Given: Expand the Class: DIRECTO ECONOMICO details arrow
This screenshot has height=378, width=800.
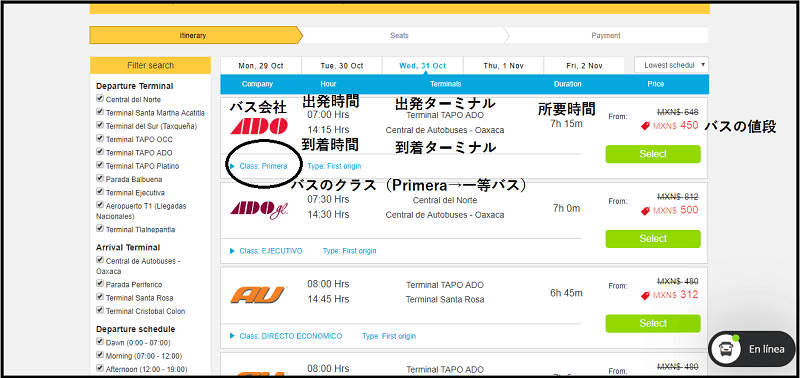Looking at the screenshot, I should coord(233,336).
